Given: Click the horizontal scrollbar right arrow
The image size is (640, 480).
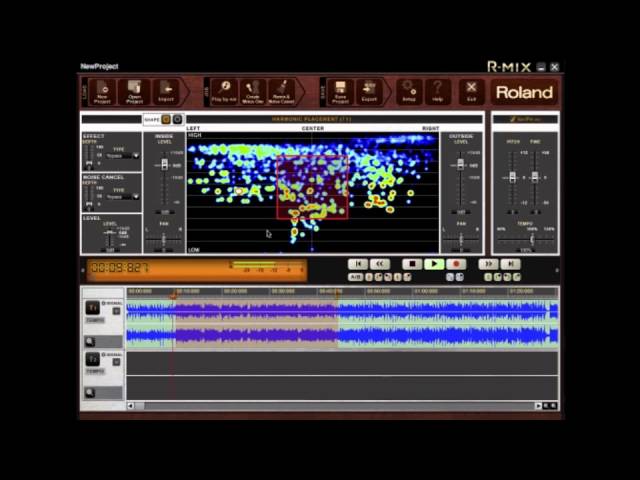Looking at the screenshot, I should [538, 406].
